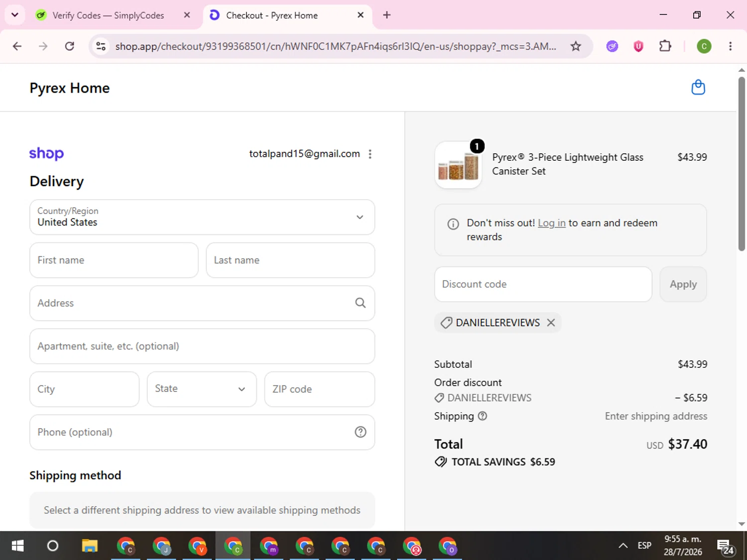Expand the Country/Region dropdown
The width and height of the screenshot is (747, 560).
(202, 217)
